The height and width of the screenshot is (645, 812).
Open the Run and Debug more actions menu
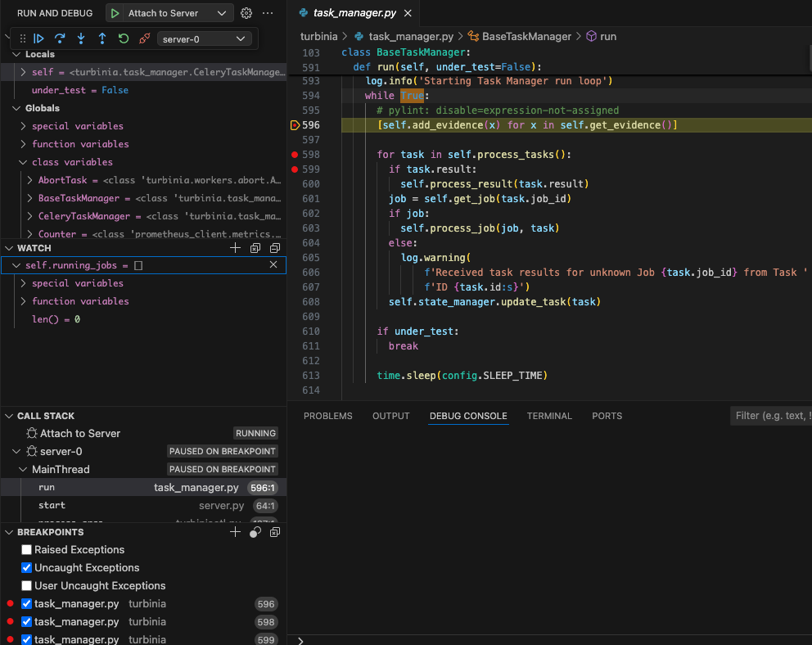coord(268,13)
